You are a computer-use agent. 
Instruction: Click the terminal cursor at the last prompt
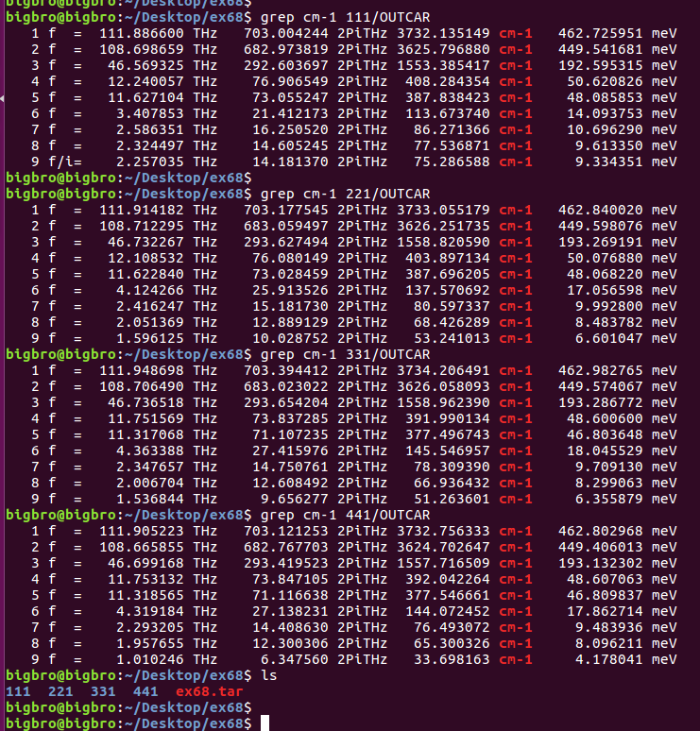click(x=265, y=722)
